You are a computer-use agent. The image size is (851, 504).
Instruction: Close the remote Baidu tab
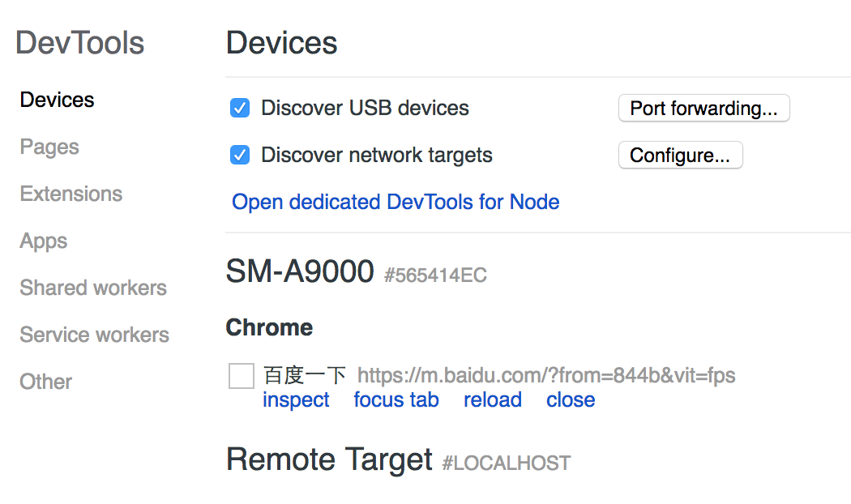pos(571,399)
